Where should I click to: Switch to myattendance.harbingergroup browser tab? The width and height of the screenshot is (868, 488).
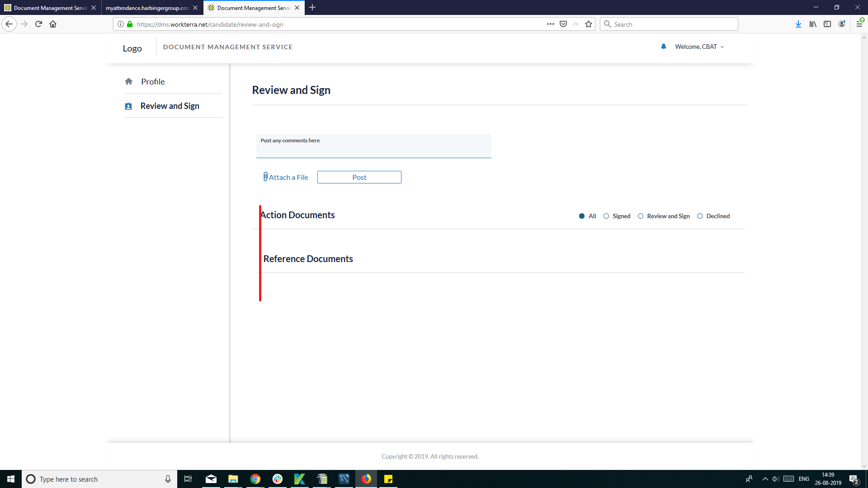[147, 8]
